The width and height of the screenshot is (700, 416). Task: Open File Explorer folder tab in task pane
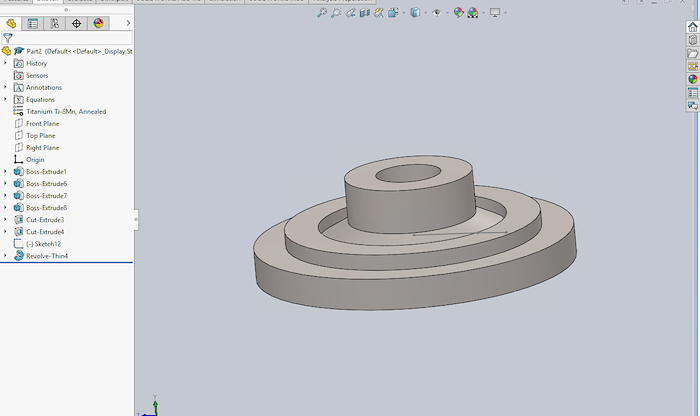click(692, 54)
